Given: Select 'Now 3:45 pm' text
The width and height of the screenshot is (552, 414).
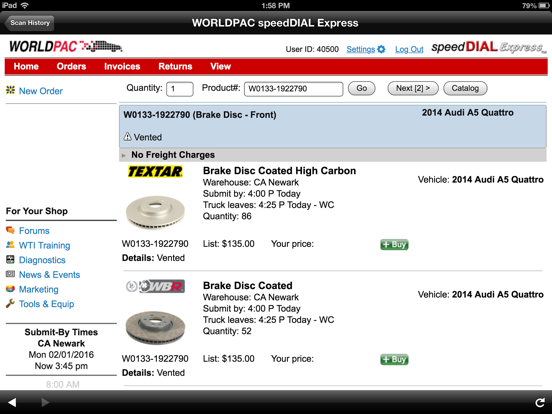Looking at the screenshot, I should click(61, 366).
